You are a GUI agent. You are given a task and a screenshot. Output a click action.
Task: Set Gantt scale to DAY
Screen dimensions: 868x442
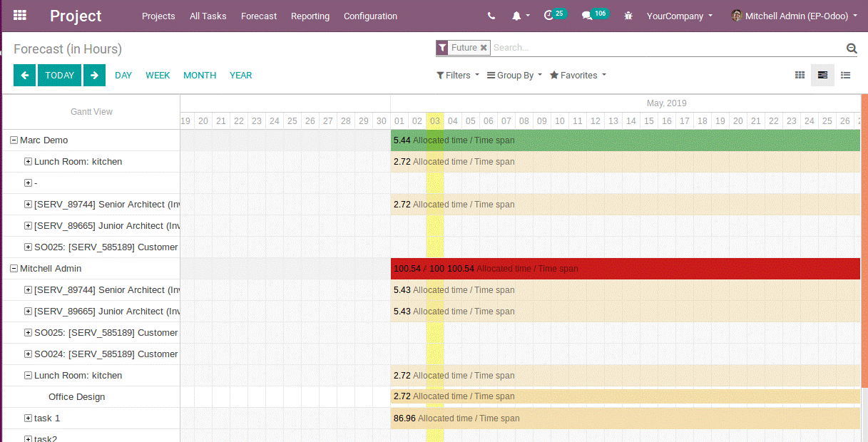pyautogui.click(x=123, y=75)
